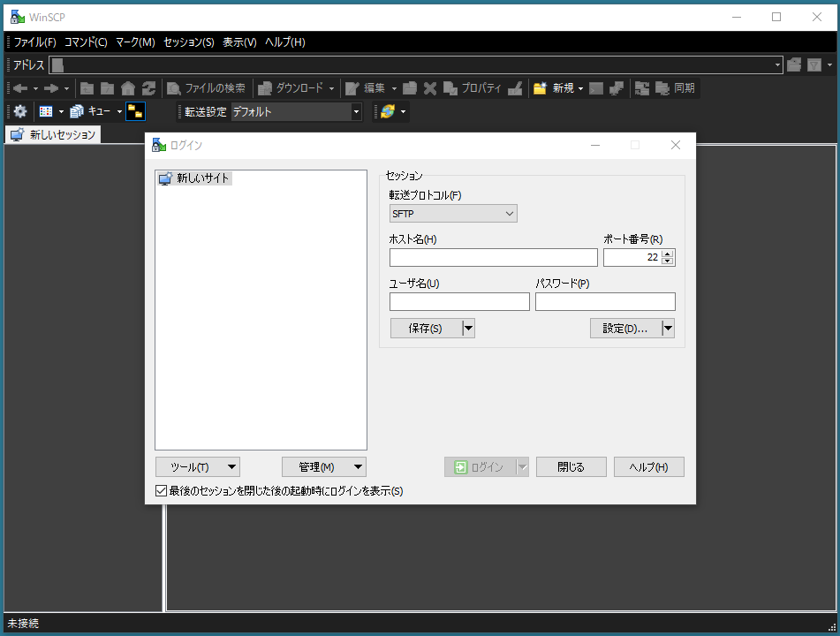Open the ファイル(F) menu
Viewport: 840px width, 636px height.
click(x=34, y=42)
